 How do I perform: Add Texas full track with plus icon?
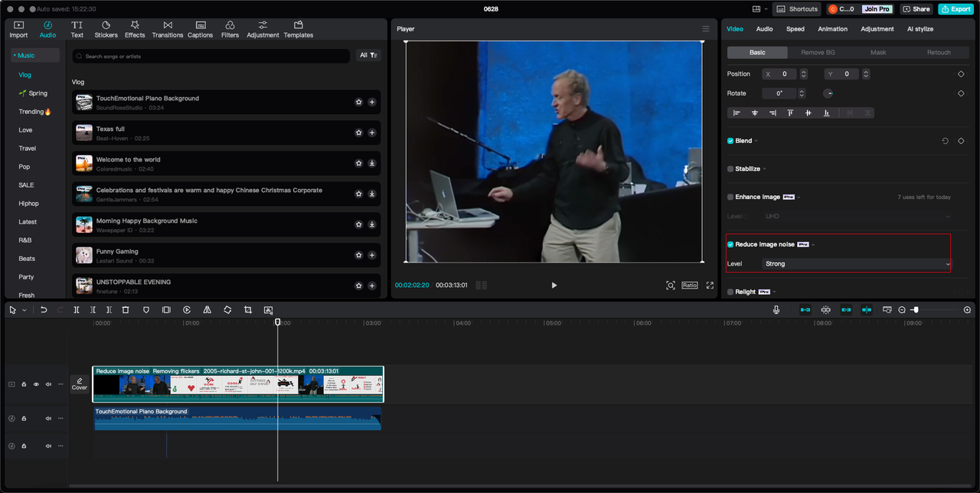372,132
